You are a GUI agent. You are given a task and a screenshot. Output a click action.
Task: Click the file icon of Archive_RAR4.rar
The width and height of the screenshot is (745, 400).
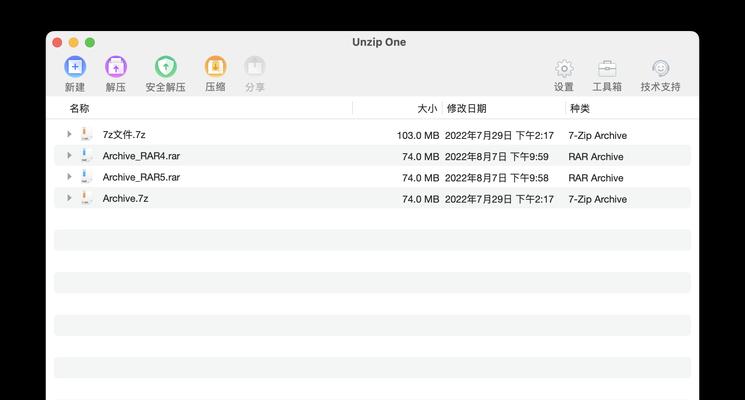click(x=86, y=155)
